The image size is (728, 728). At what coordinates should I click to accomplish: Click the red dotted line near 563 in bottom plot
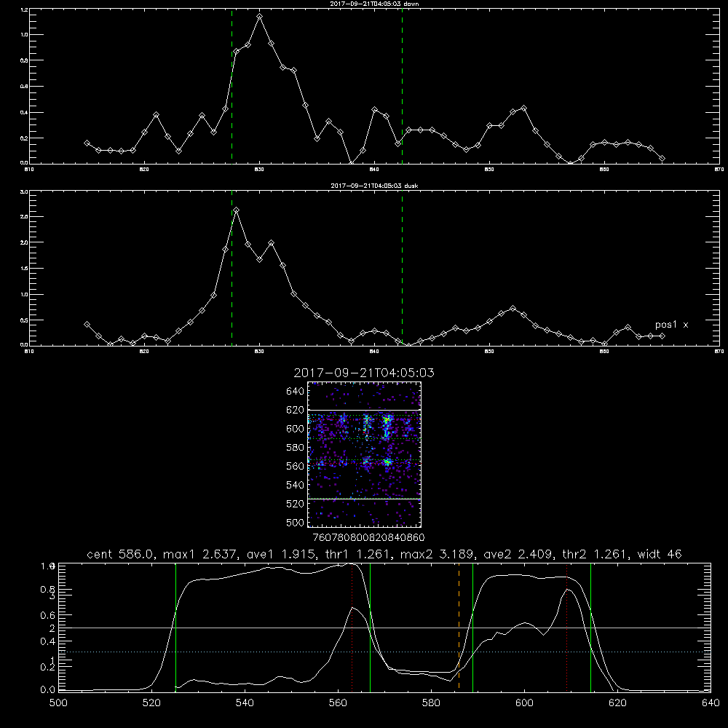tap(352, 628)
